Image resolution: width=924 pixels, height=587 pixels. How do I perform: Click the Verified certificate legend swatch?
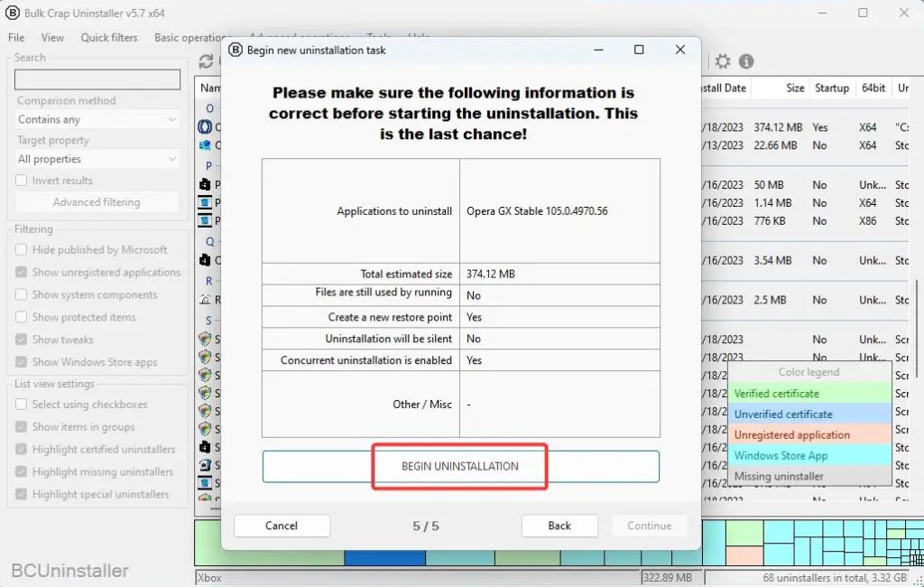tap(809, 393)
